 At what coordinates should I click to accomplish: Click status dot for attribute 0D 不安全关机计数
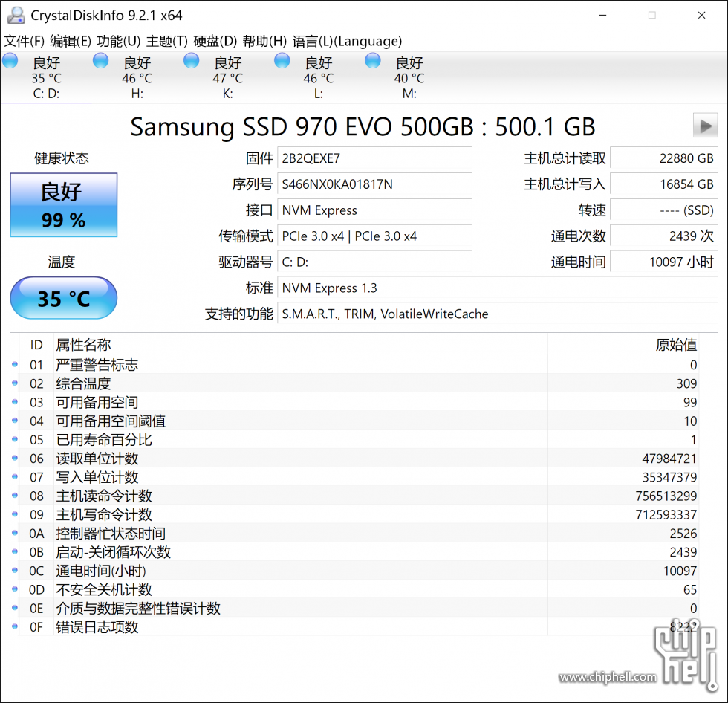click(x=15, y=589)
